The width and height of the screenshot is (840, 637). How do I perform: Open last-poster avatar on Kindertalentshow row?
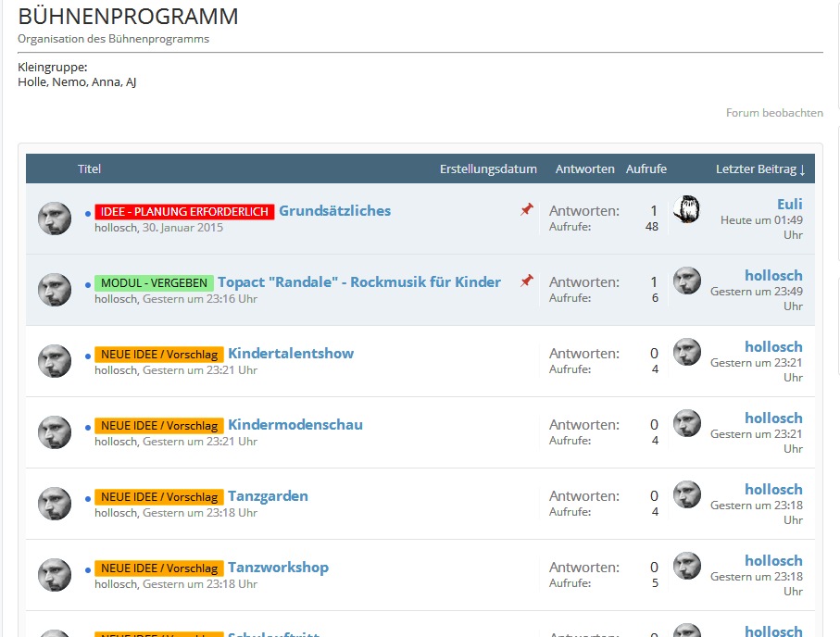(x=687, y=352)
